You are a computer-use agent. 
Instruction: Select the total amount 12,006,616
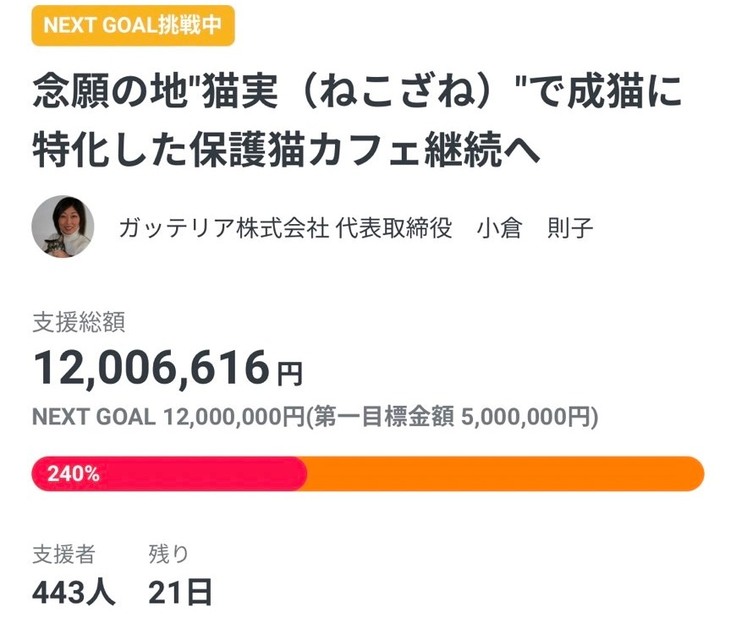click(x=149, y=368)
